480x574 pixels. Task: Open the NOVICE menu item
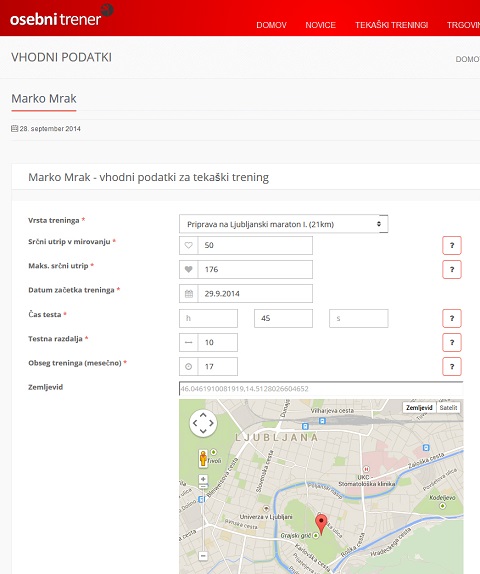coord(320,25)
